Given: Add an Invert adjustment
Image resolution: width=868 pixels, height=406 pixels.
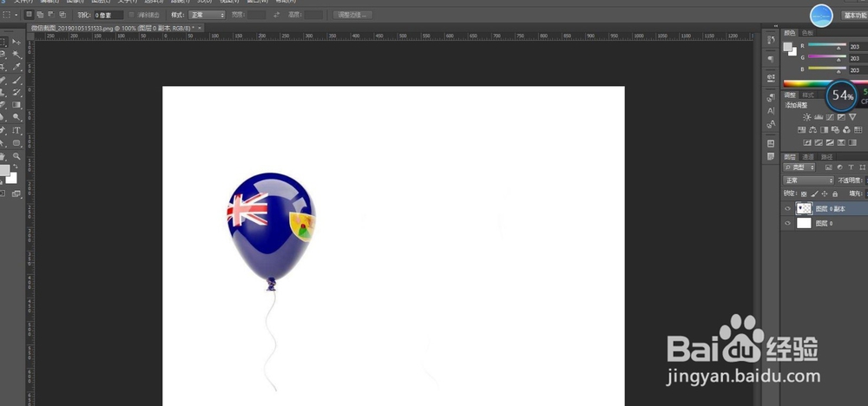Looking at the screenshot, I should coord(807,142).
